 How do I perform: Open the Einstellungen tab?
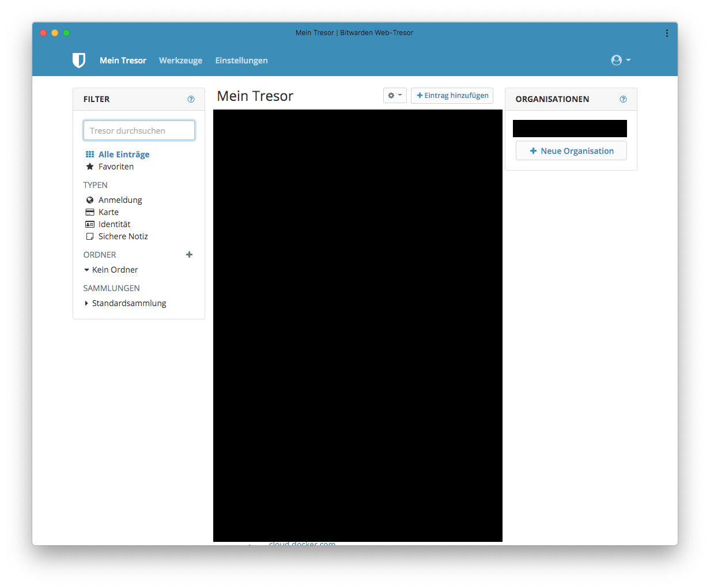(x=241, y=61)
